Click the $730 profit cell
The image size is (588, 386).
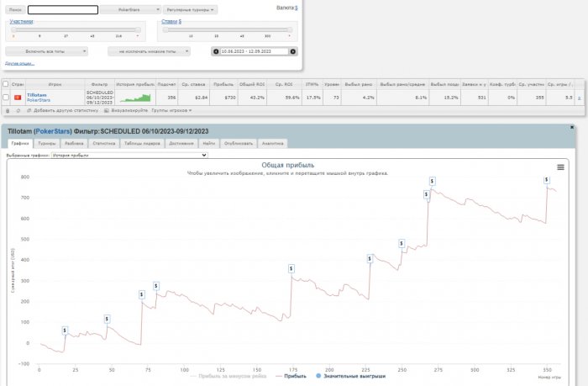pyautogui.click(x=223, y=98)
